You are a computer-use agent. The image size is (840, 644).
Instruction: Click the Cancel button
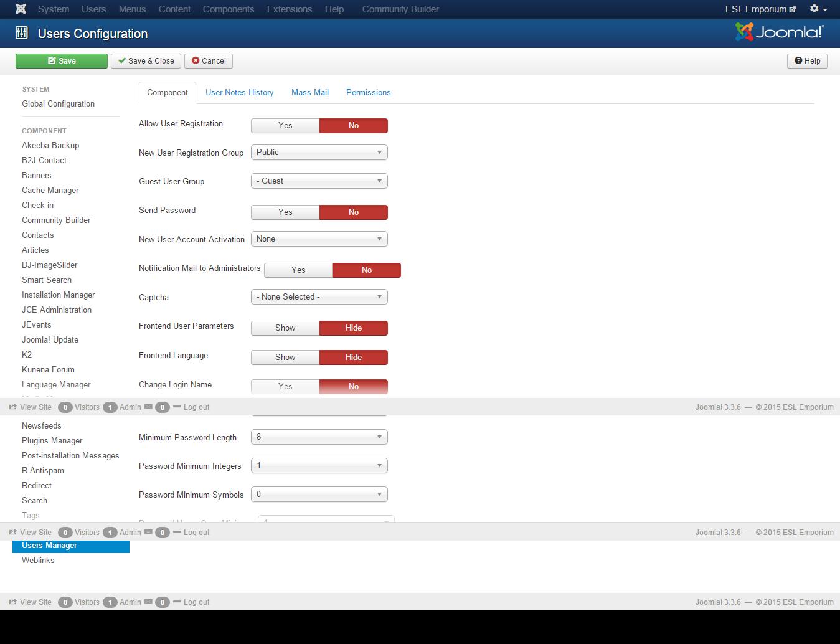coord(209,61)
